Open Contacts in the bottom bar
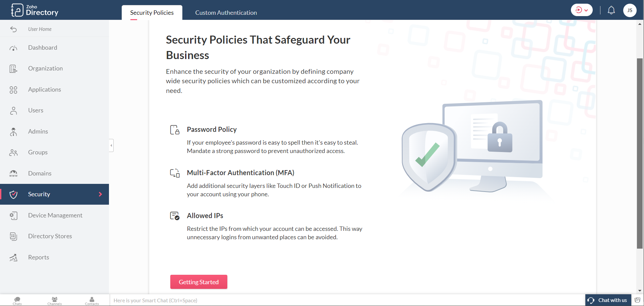 tap(92, 300)
